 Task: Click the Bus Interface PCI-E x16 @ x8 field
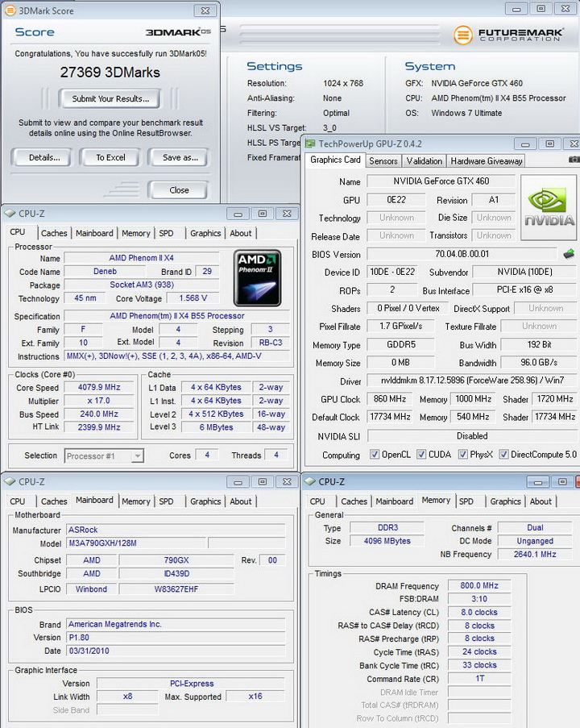[x=524, y=289]
